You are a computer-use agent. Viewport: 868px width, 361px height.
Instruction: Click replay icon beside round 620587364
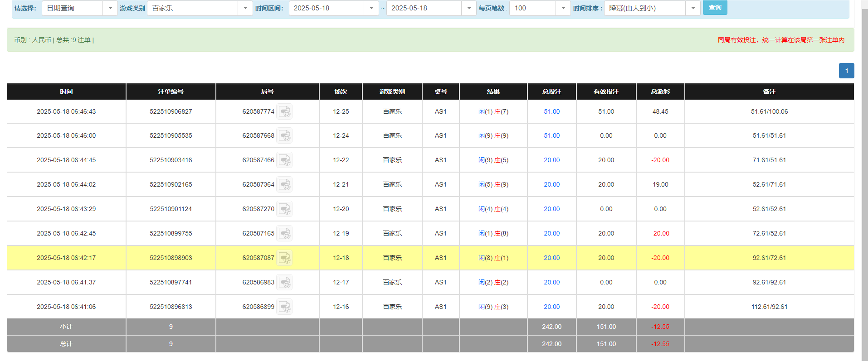point(284,184)
